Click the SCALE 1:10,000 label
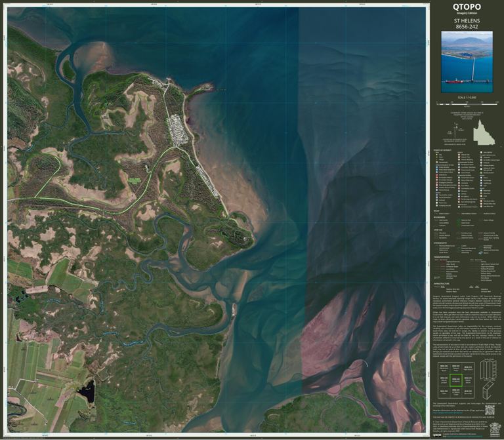The height and width of the screenshot is (440, 504). tap(467, 97)
